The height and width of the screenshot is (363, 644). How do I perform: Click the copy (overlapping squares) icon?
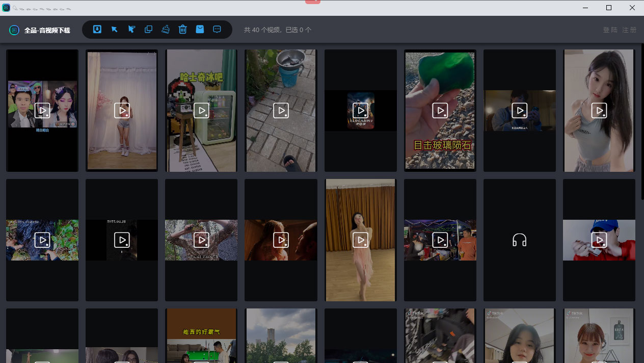click(x=149, y=30)
